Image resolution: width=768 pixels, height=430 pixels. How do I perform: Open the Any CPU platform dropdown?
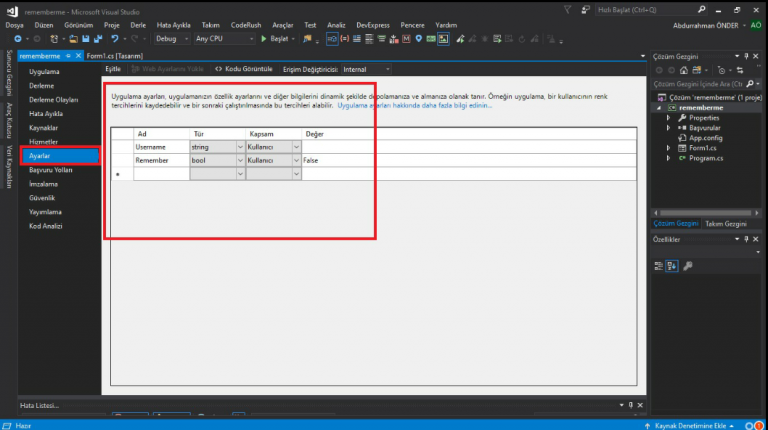pyautogui.click(x=224, y=39)
